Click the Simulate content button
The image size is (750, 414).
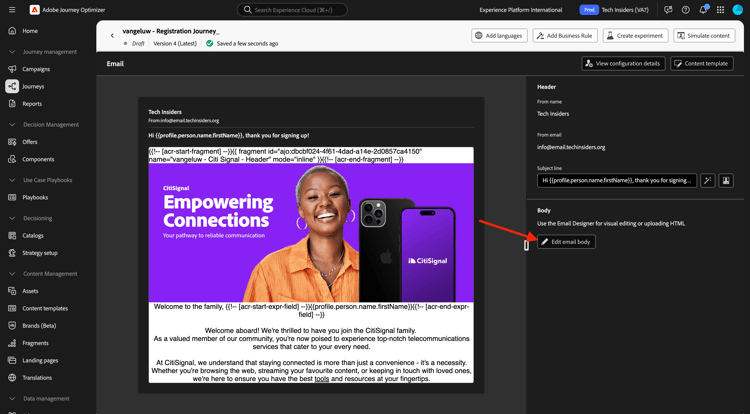click(x=704, y=35)
